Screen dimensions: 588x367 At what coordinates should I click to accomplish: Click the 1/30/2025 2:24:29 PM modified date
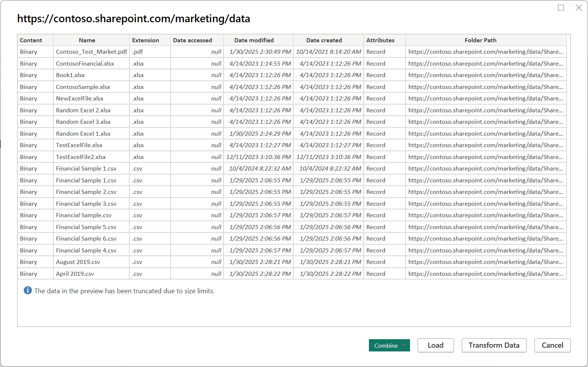click(x=258, y=133)
